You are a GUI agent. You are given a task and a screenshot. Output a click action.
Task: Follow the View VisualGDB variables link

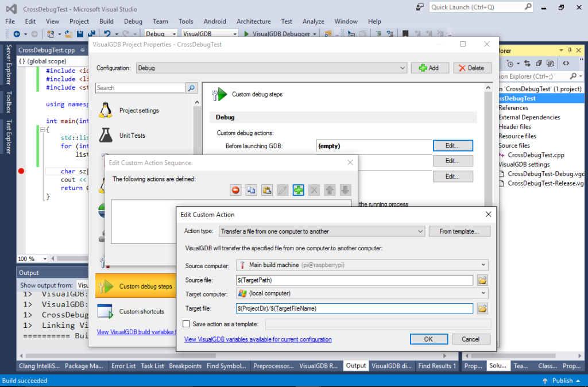[257, 339]
